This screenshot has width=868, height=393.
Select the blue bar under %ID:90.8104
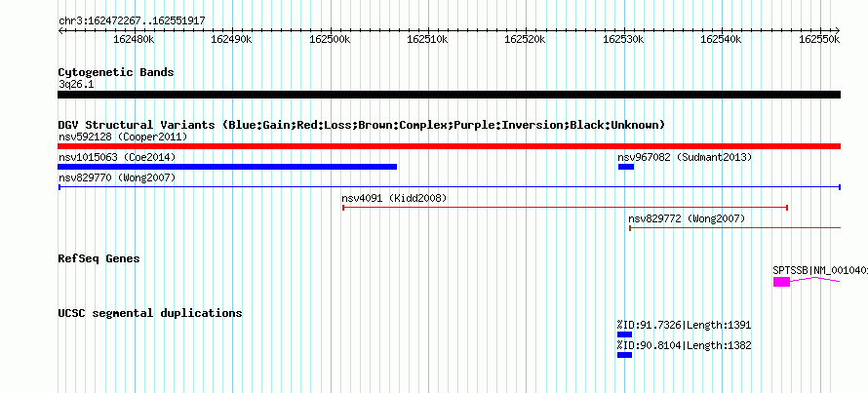[624, 355]
